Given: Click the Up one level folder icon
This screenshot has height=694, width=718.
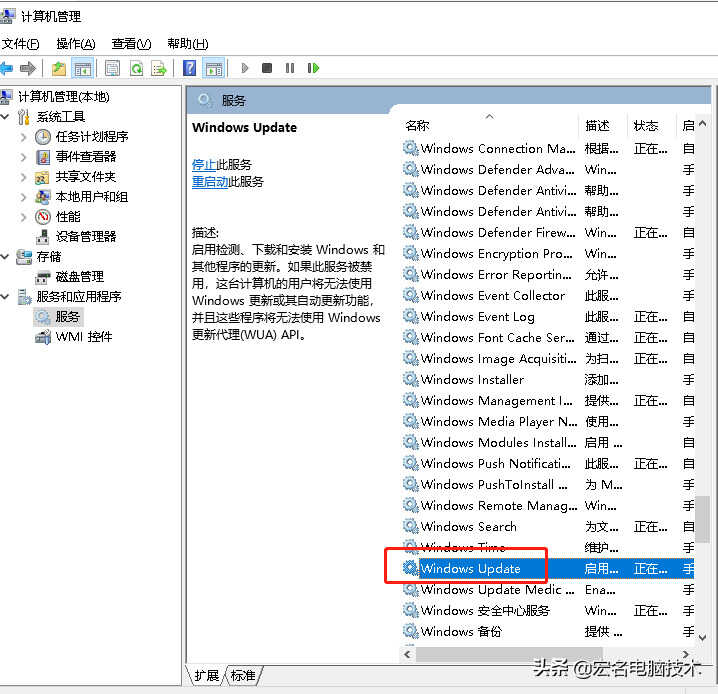Looking at the screenshot, I should pyautogui.click(x=59, y=69).
